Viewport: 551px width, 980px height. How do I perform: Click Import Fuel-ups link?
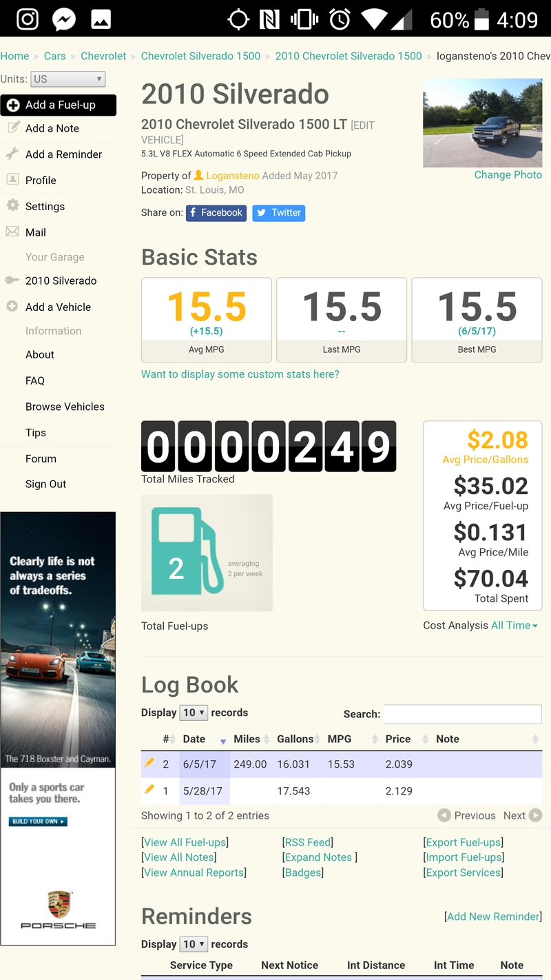pos(464,857)
